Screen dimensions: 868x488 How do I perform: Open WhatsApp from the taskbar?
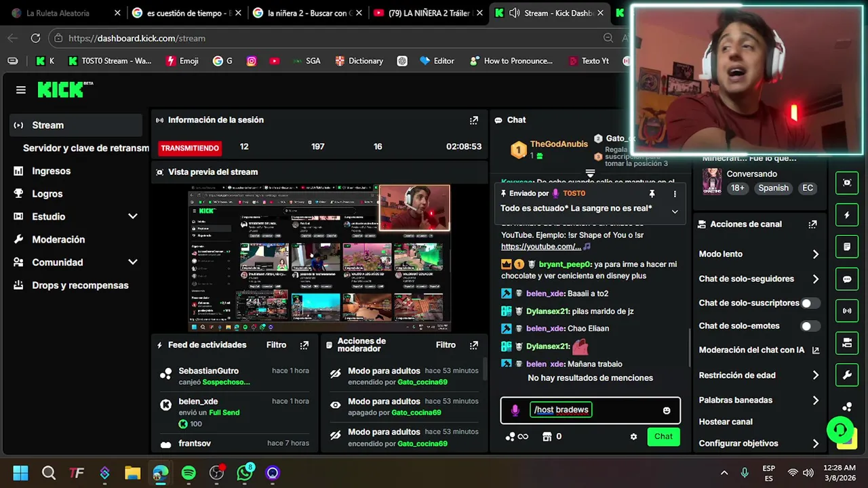(x=245, y=472)
